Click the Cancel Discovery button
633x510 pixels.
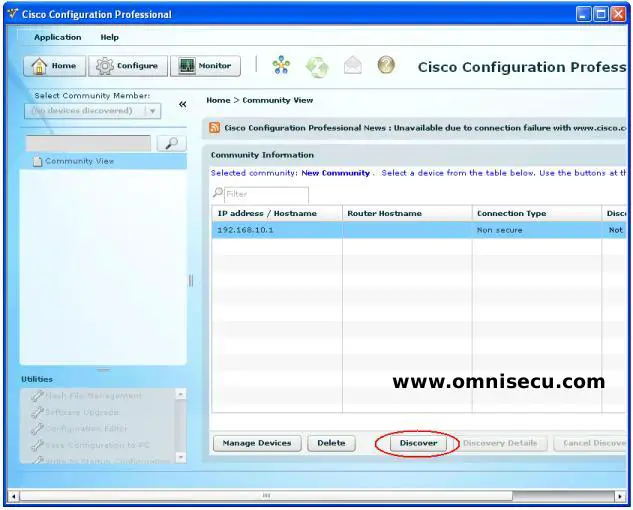pos(590,443)
